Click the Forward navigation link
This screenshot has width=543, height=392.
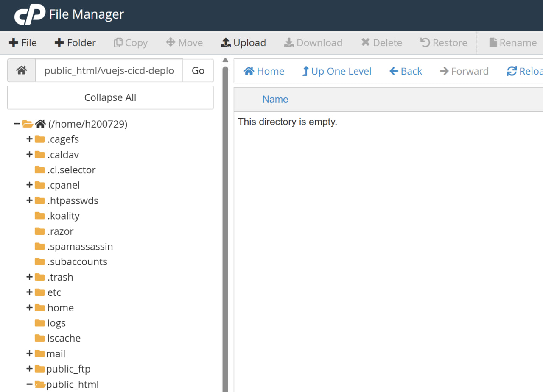point(464,71)
